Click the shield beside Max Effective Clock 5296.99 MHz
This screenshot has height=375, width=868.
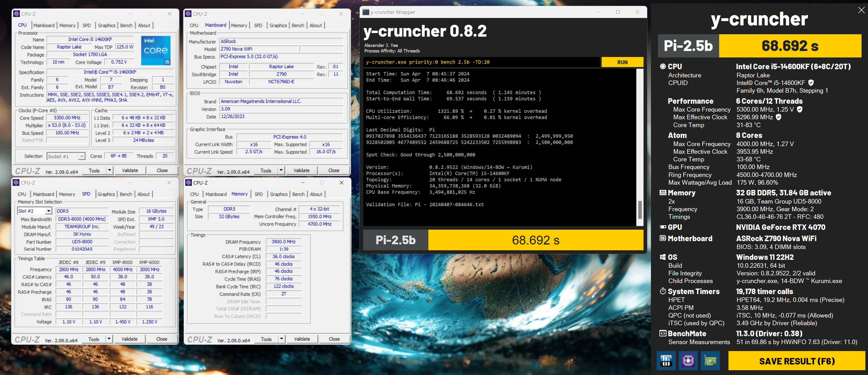coord(778,117)
